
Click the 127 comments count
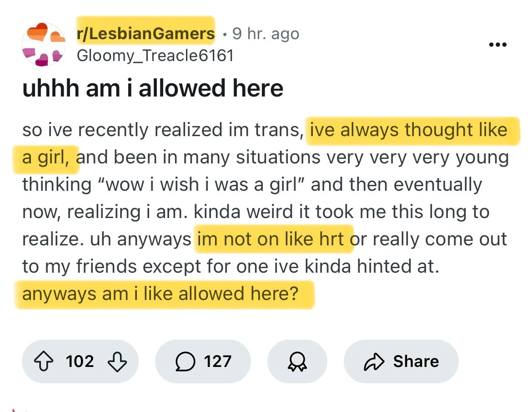coord(218,361)
